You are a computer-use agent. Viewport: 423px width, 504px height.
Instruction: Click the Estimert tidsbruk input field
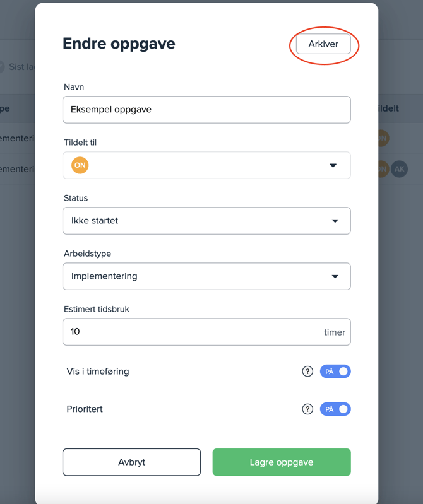coord(189,332)
